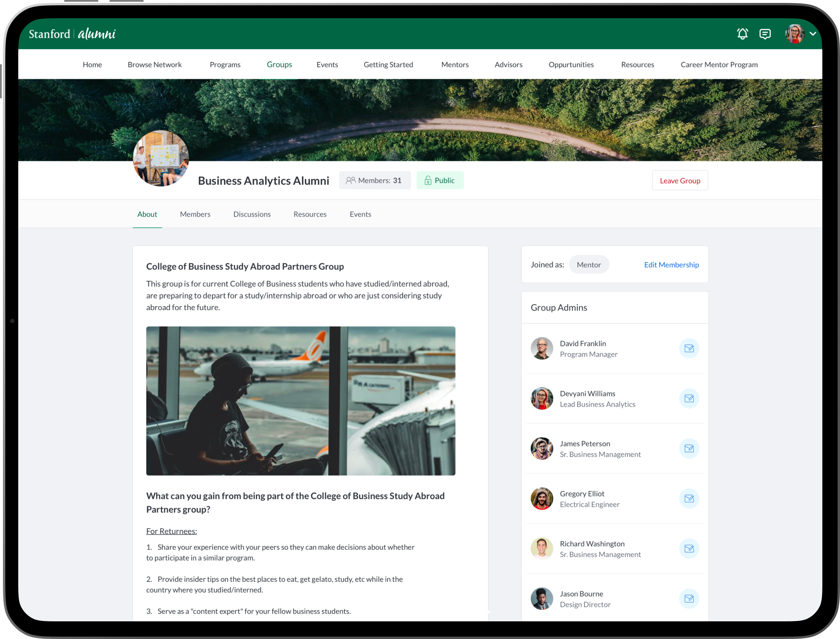Screen dimensions: 840x639
Task: Go to Career Mentor Program menu
Action: 719,65
